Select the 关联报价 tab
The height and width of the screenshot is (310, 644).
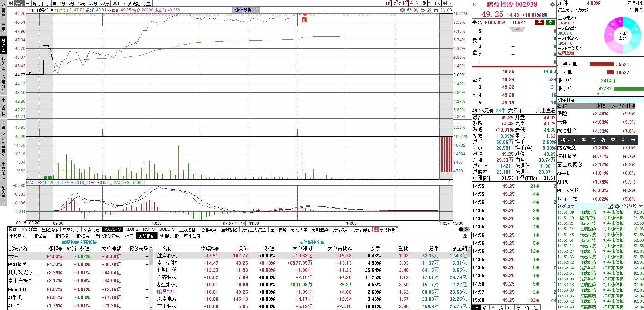tap(147, 236)
